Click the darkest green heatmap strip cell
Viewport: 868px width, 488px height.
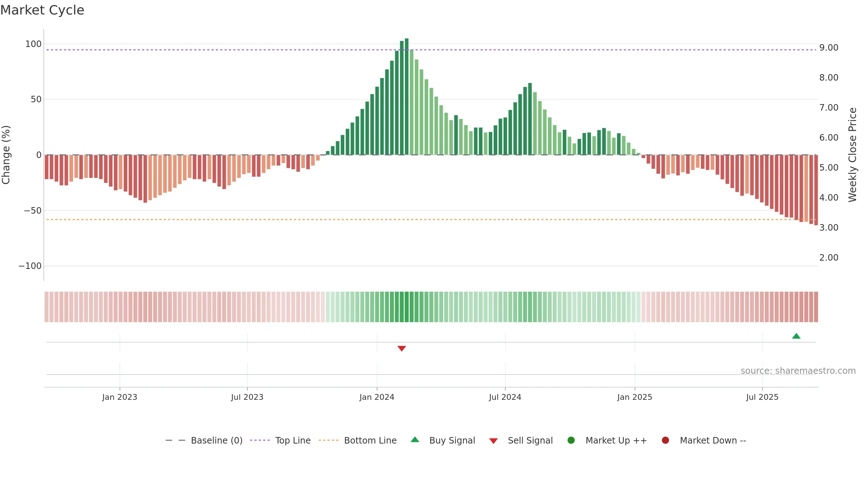click(407, 307)
